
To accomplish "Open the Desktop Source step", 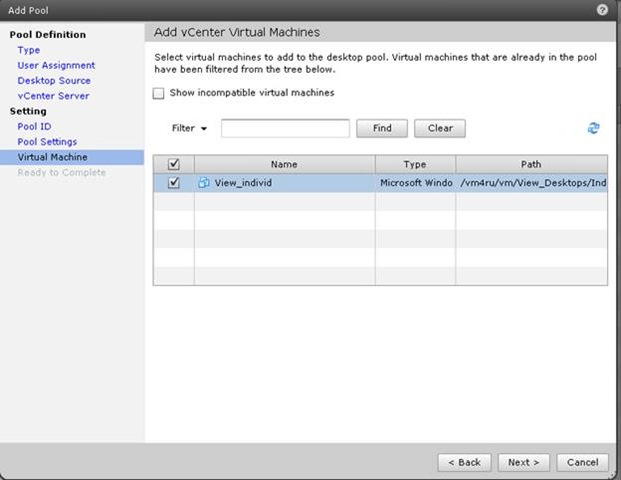I will 54,81.
